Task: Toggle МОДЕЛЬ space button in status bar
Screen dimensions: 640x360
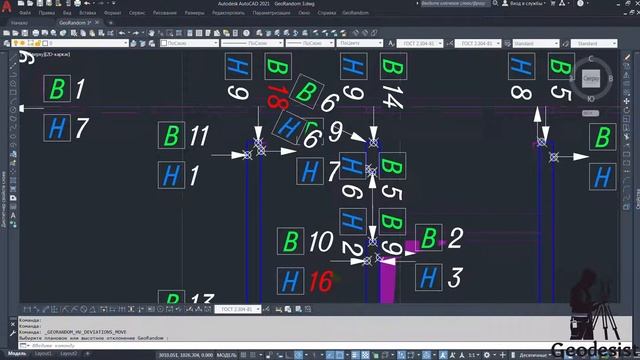Action: point(226,355)
